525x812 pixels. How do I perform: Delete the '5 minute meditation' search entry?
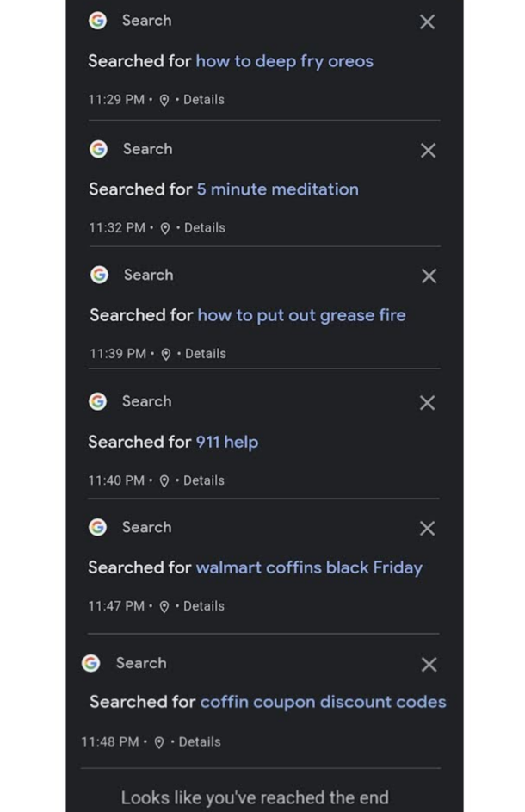point(428,150)
